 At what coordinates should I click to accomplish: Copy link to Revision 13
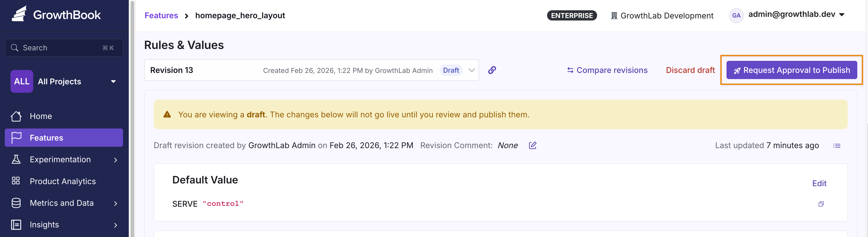click(x=492, y=70)
